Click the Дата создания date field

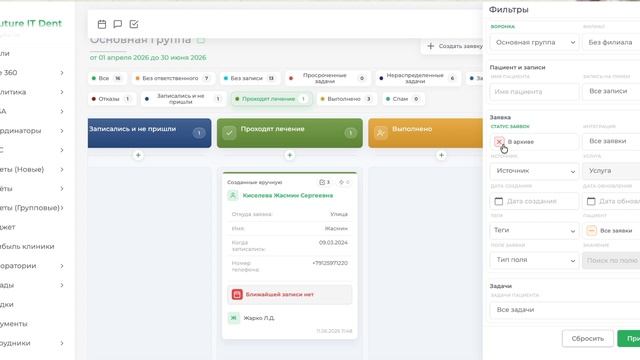click(534, 201)
